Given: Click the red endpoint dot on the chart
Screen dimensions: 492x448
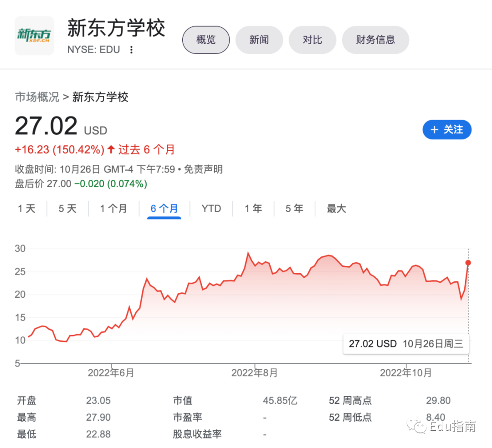Looking at the screenshot, I should (468, 263).
